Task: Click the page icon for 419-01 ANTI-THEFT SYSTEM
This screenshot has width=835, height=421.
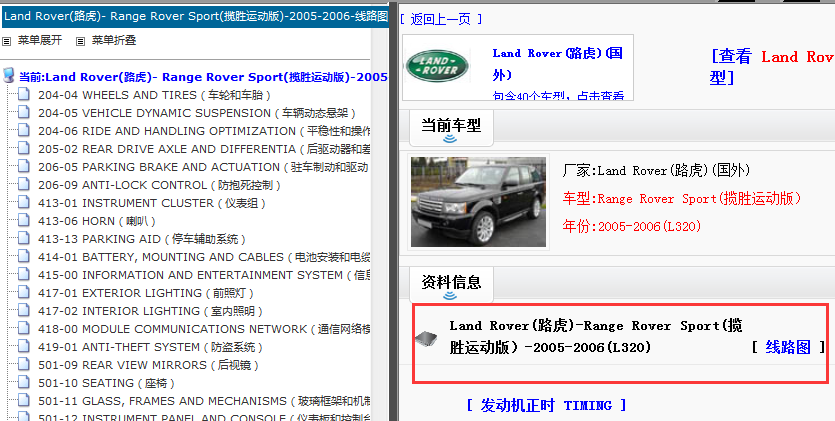Action: point(23,346)
